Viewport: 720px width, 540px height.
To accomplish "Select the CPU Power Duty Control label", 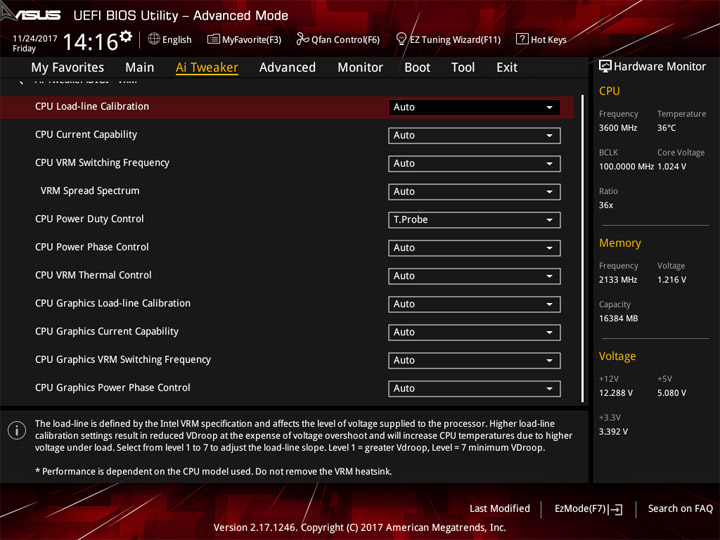I will (90, 219).
